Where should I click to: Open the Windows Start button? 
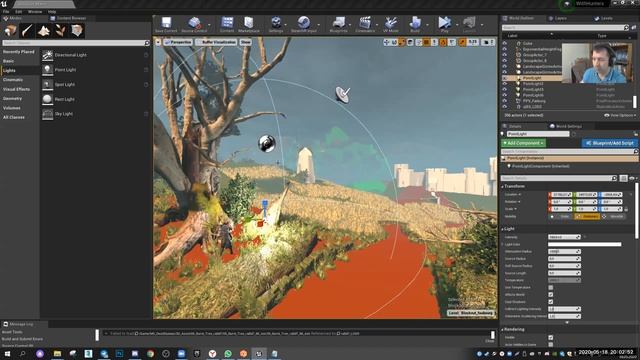point(7,354)
